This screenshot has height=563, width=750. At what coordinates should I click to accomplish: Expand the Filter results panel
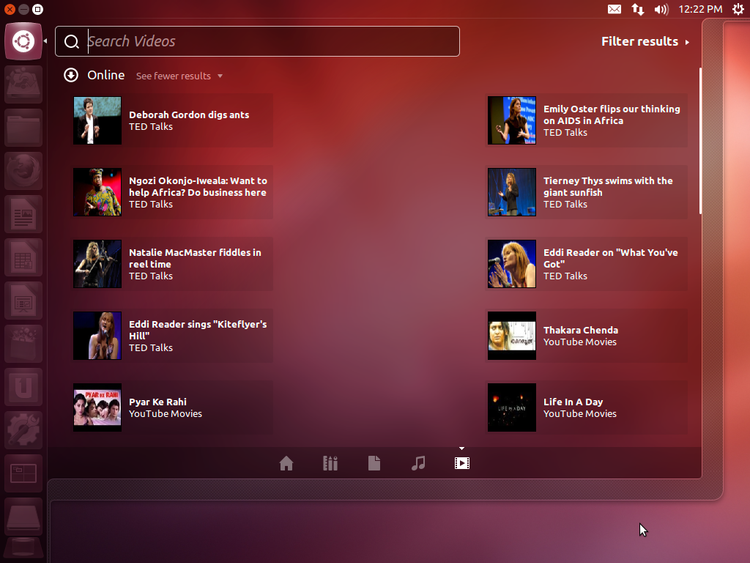tap(645, 42)
